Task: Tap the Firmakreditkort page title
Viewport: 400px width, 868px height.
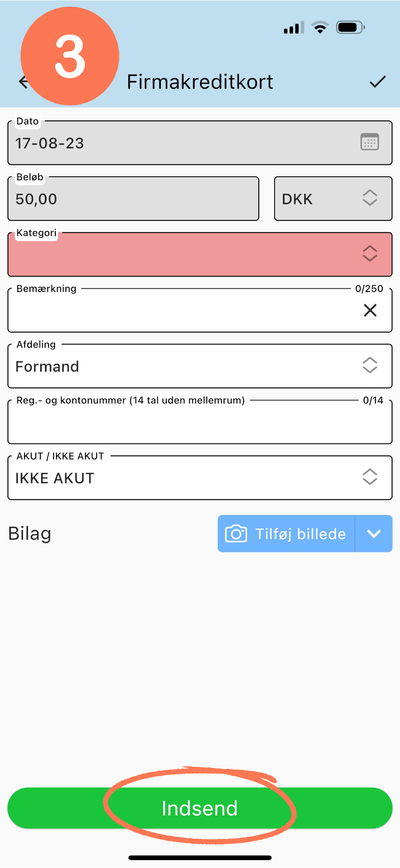Action: [200, 82]
